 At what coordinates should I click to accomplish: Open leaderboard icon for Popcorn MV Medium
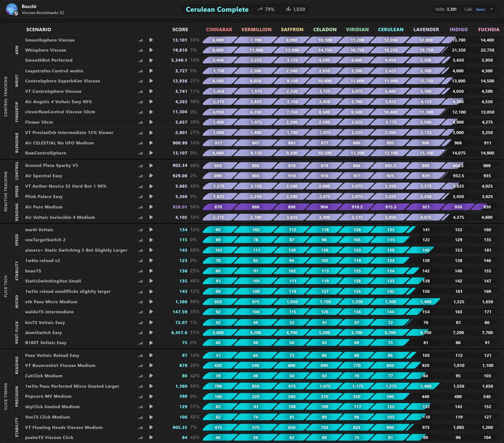coord(140,397)
